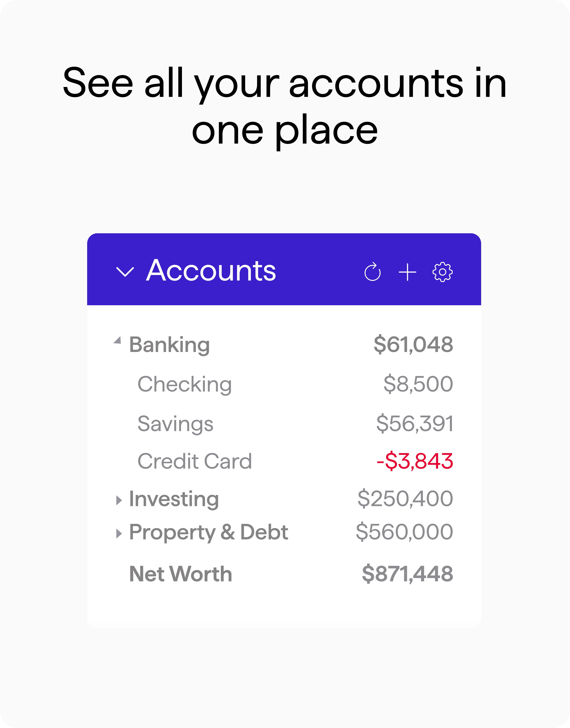Collapse the Accounts panel chevron
Screen dimensions: 570x728
[x=125, y=272]
